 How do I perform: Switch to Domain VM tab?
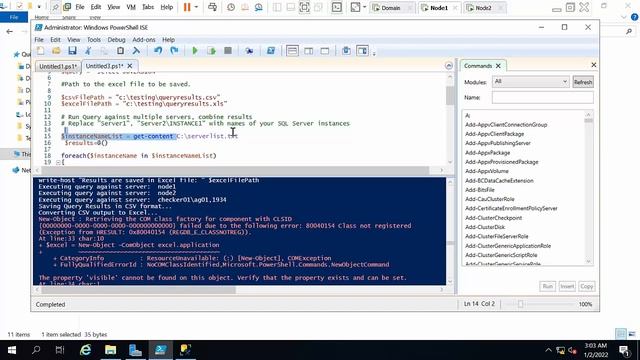tap(391, 8)
